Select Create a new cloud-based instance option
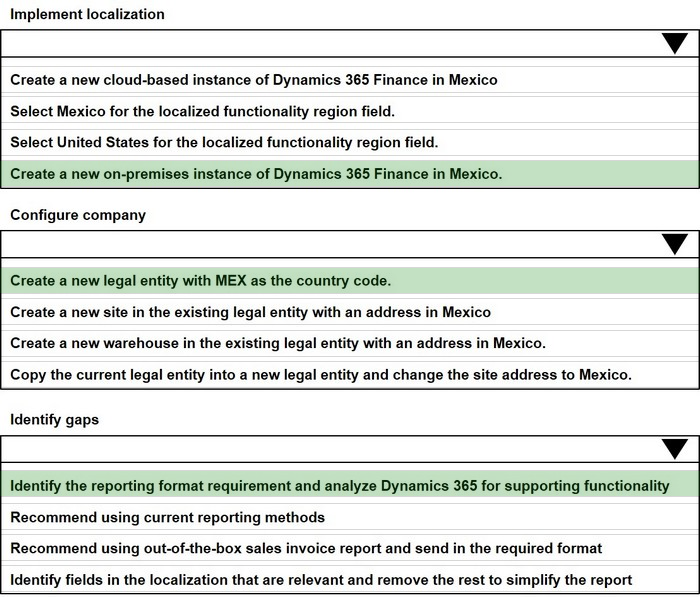 click(350, 80)
